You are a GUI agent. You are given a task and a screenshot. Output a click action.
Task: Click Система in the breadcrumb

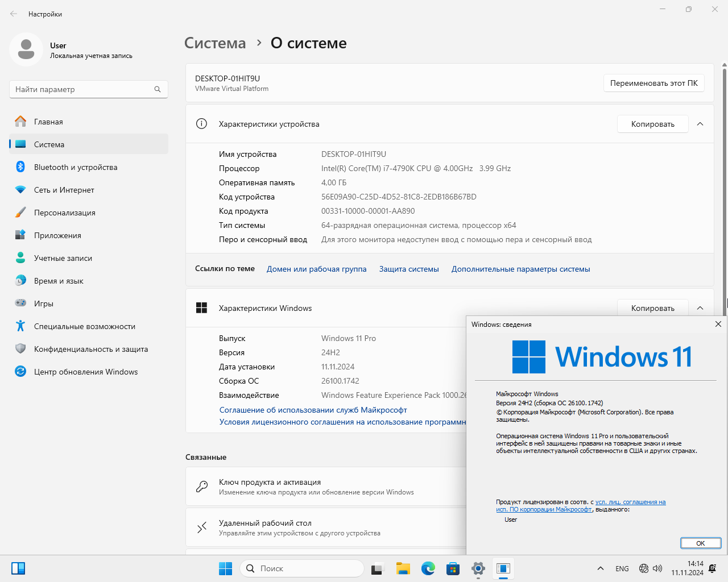(x=215, y=43)
